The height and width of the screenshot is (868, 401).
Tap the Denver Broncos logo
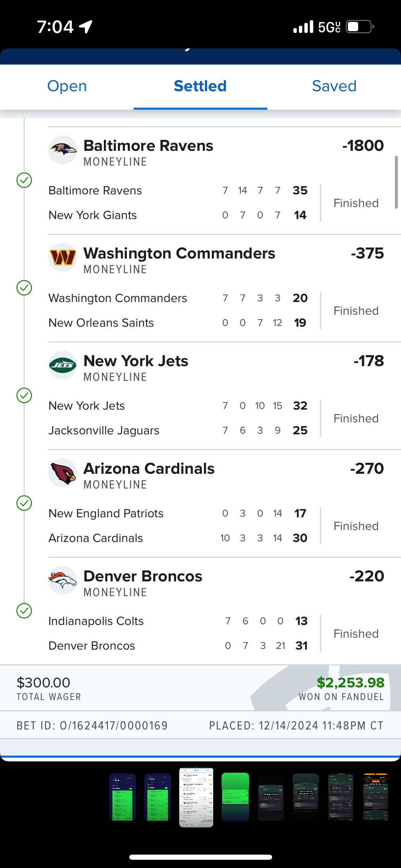pyautogui.click(x=62, y=580)
